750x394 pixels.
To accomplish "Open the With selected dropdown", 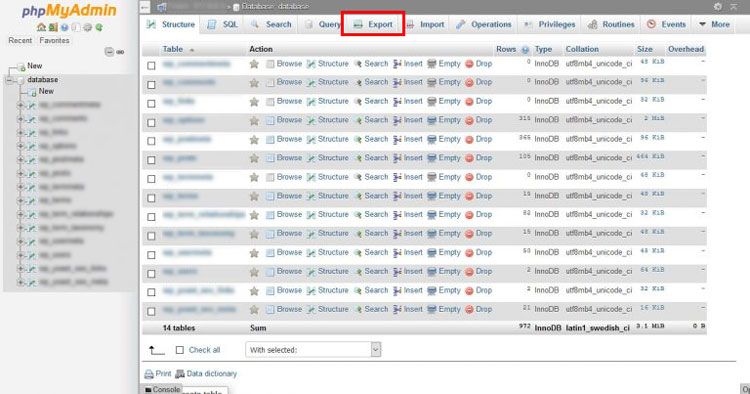I will point(313,350).
